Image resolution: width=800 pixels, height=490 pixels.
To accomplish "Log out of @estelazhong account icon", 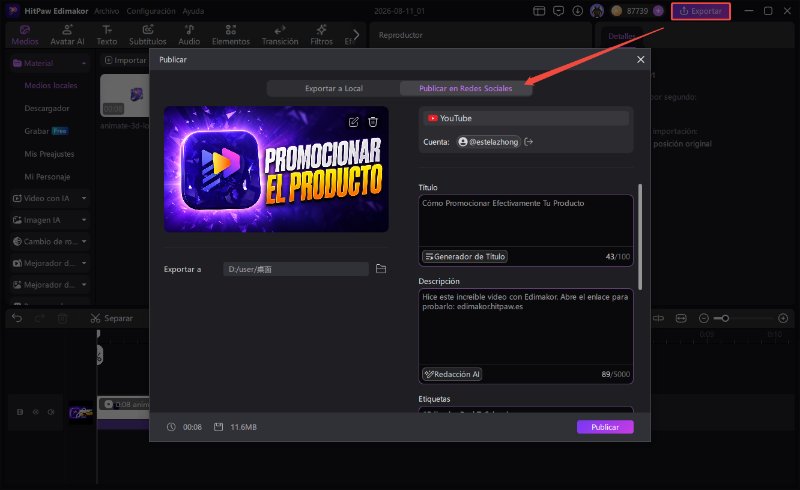I will click(x=529, y=142).
